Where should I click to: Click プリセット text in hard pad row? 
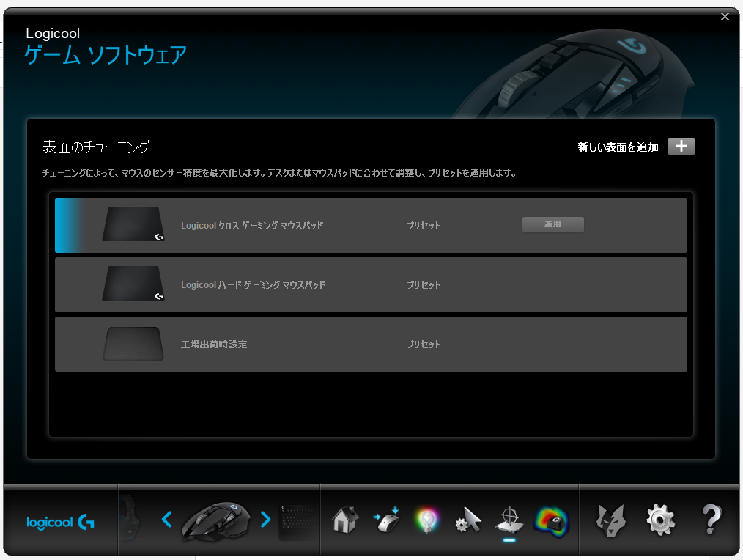[424, 284]
